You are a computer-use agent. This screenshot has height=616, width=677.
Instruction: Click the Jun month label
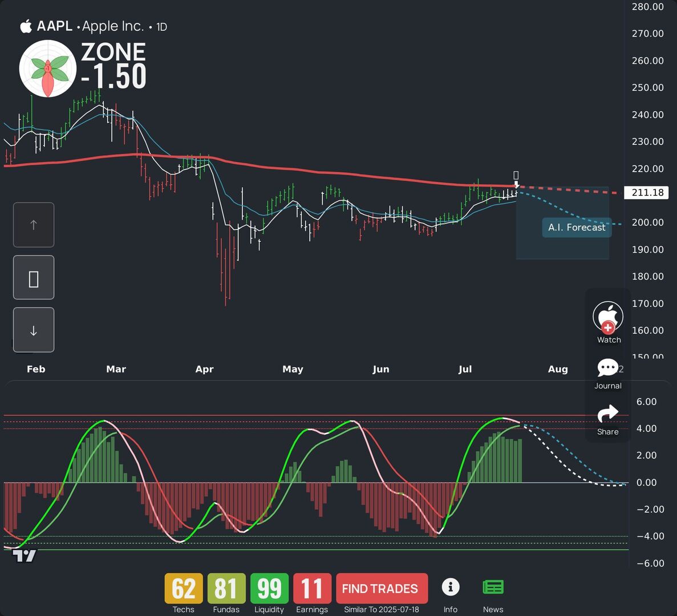click(x=381, y=370)
